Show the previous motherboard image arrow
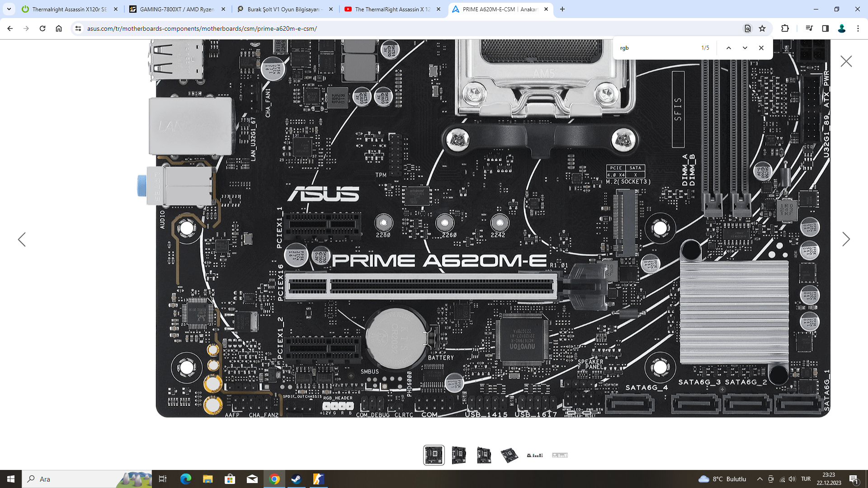The image size is (868, 488). [x=22, y=239]
